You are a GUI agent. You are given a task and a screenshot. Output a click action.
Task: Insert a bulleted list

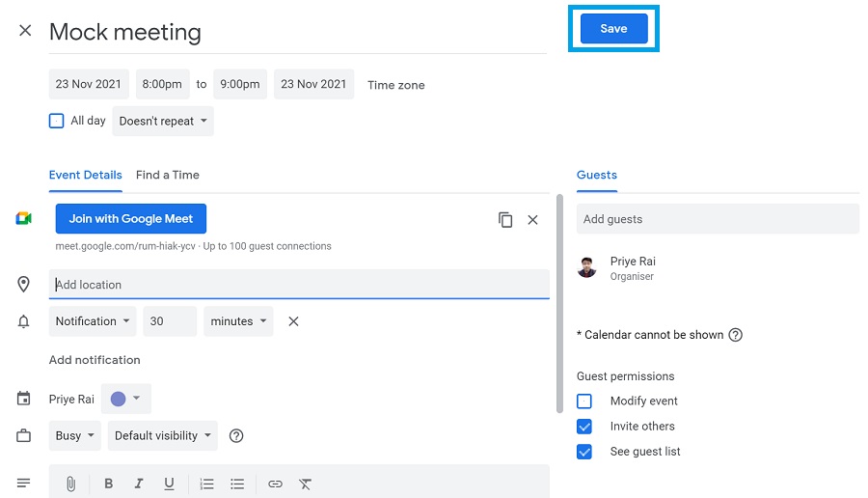tap(237, 484)
